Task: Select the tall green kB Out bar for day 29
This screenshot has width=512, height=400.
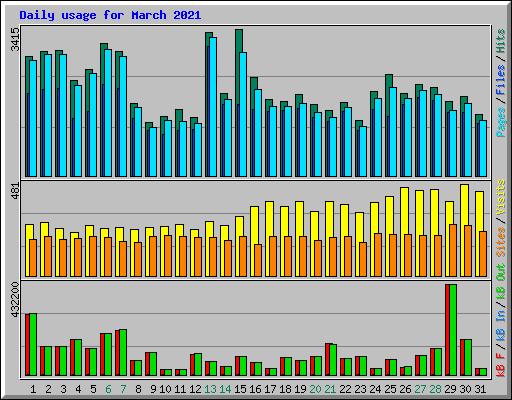Action: (x=453, y=330)
